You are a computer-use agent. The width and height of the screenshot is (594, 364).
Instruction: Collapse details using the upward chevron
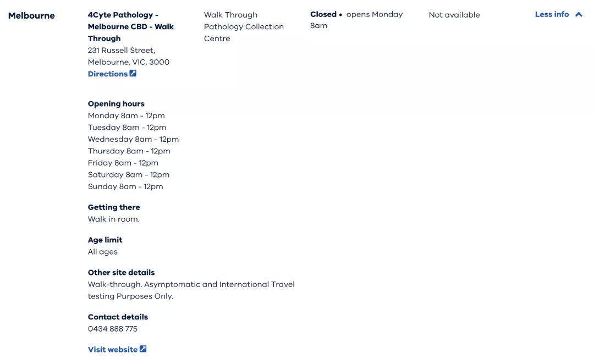tap(579, 14)
